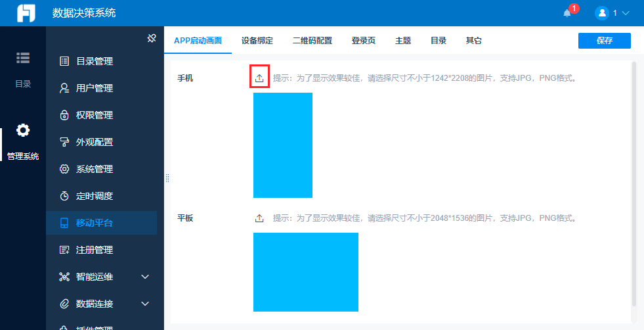
Task: Open 权限管理 menu text
Action: coord(95,115)
